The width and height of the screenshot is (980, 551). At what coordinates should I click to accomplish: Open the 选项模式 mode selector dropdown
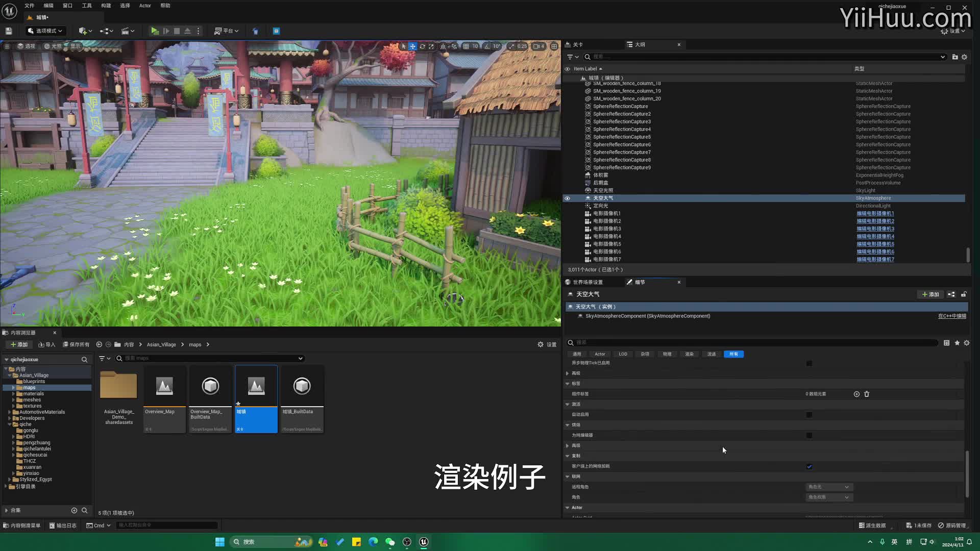point(45,31)
